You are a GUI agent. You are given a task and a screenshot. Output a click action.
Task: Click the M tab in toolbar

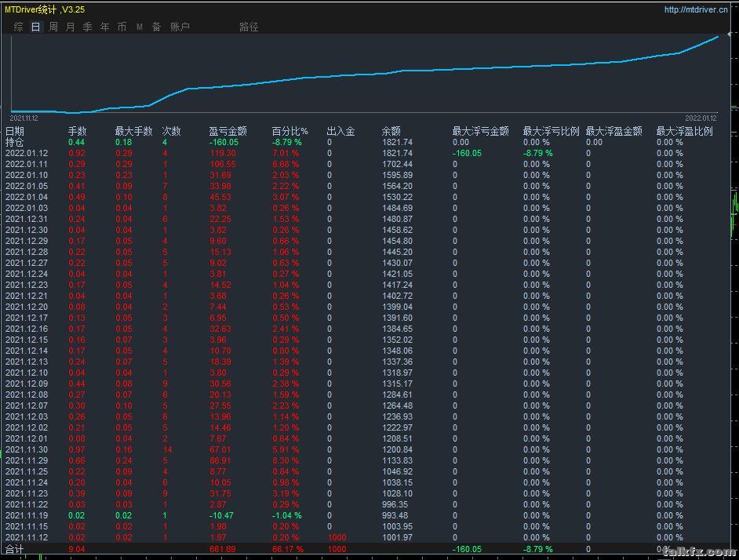pos(140,27)
